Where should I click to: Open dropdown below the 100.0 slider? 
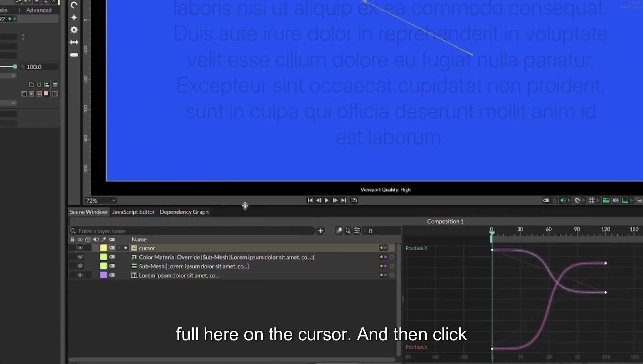[8, 76]
